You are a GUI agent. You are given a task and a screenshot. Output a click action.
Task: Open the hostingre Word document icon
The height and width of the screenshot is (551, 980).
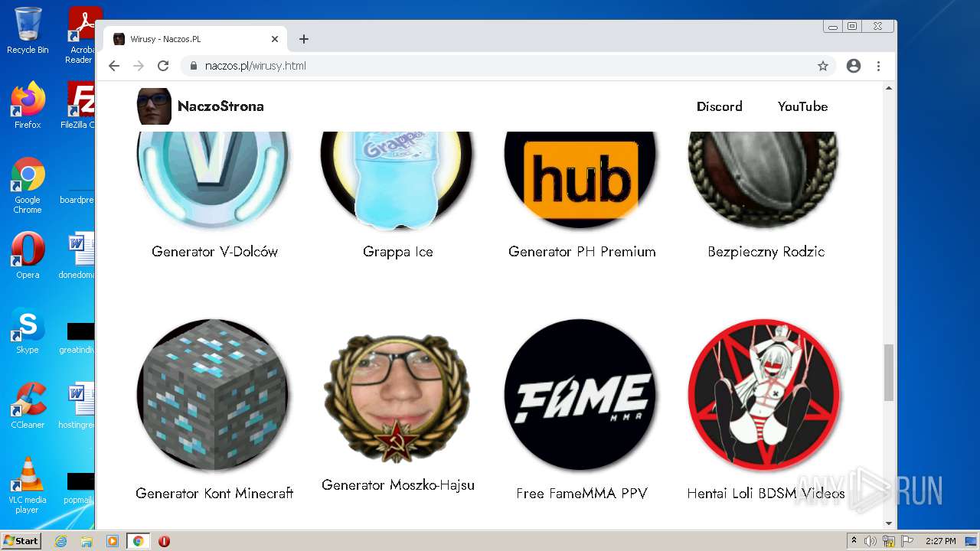click(77, 406)
